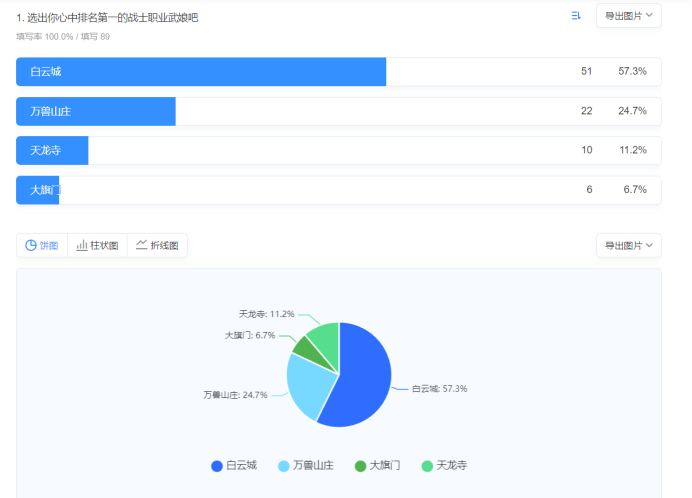Viewport: 692px width, 498px height.
Task: Click the dark blue 白云城 pie slice
Action: 364,380
